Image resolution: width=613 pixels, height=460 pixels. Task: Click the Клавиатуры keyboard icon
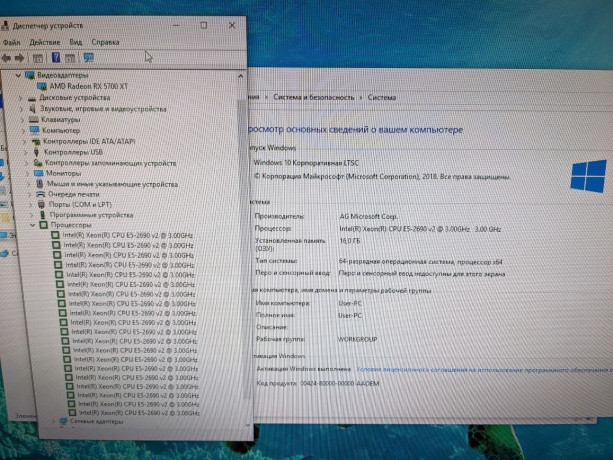tap(34, 120)
